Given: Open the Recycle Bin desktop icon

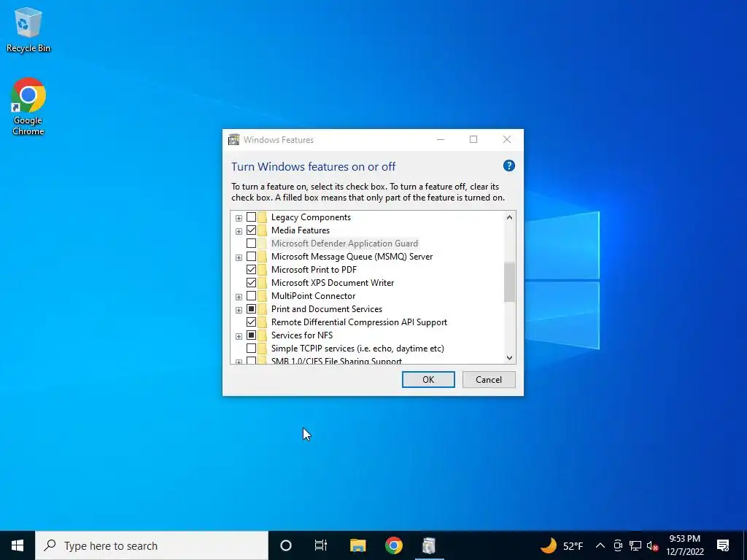Looking at the screenshot, I should point(28,29).
